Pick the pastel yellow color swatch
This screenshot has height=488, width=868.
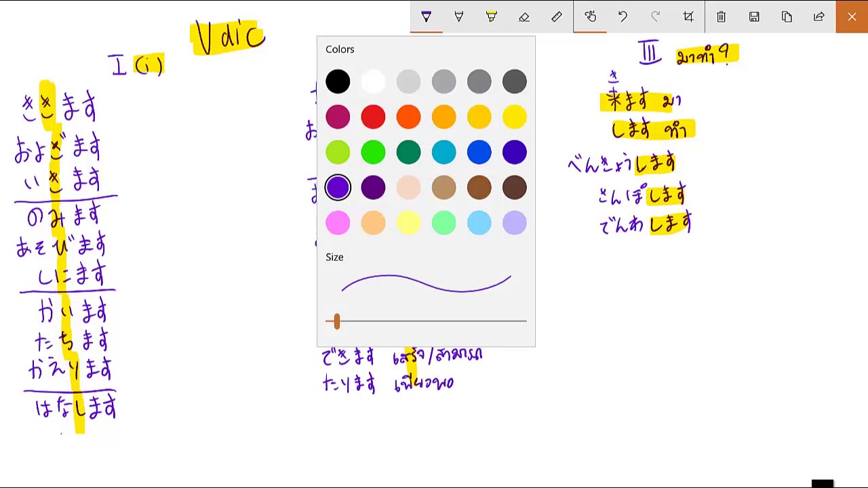pos(408,222)
